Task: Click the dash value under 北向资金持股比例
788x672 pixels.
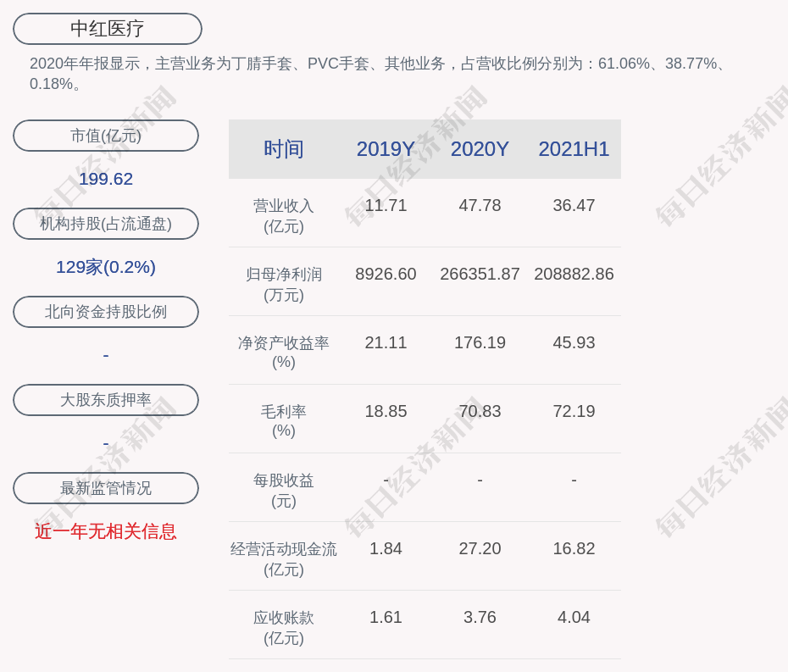Action: tap(106, 355)
